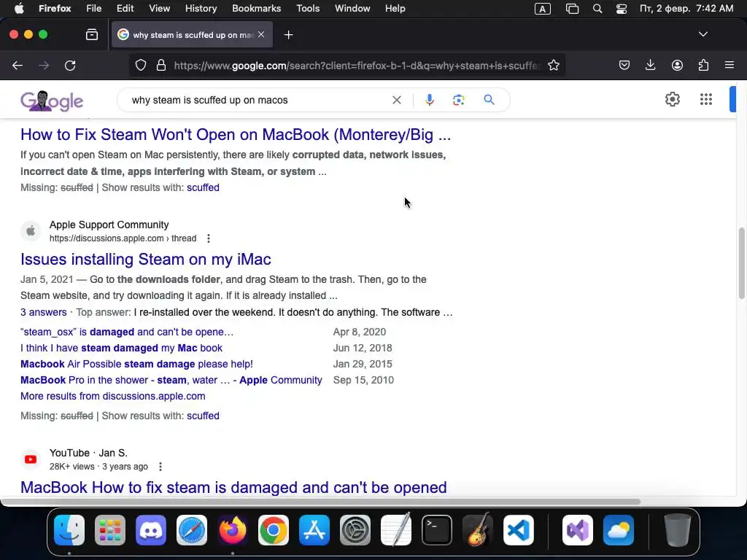Start Google voice search with microphone
Image resolution: width=747 pixels, height=560 pixels.
[x=429, y=100]
